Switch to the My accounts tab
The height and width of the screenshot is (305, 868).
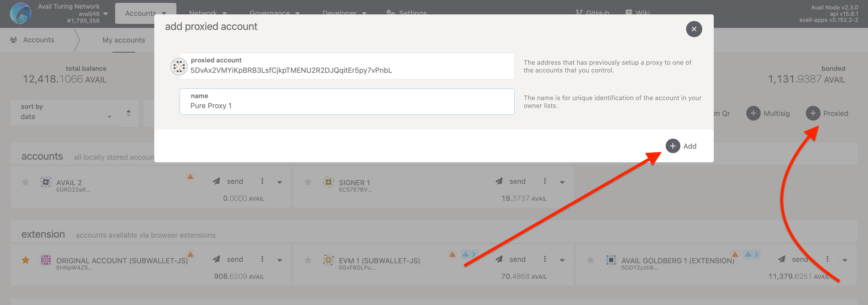coord(124,40)
